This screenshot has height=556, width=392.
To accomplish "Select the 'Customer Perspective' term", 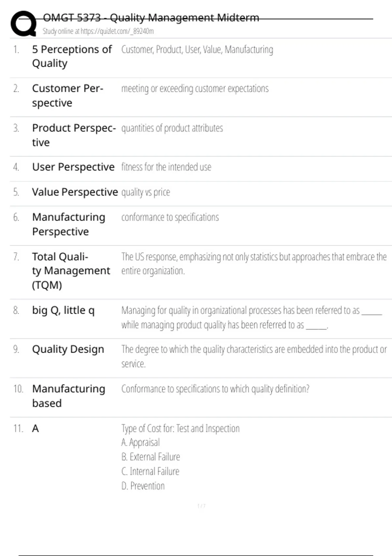I will click(x=68, y=96).
